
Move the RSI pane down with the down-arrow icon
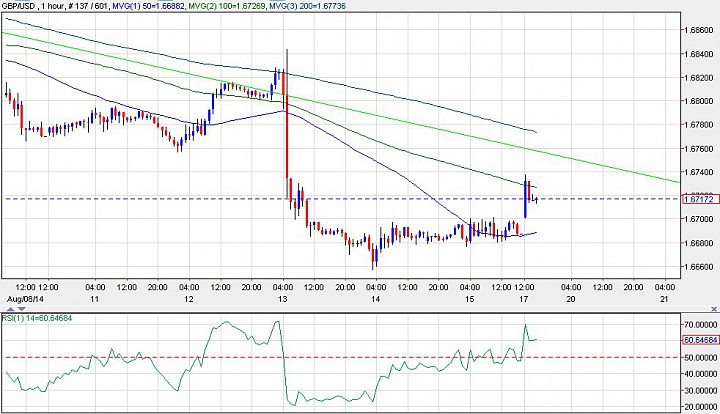21,309
